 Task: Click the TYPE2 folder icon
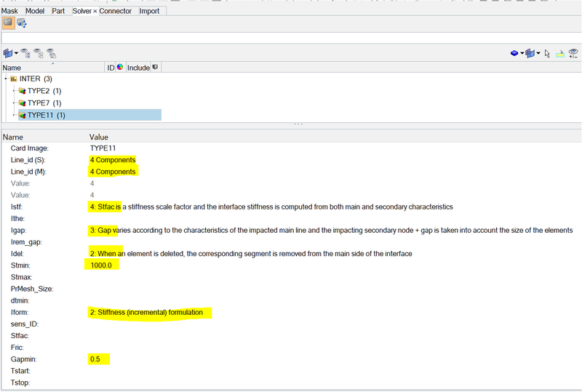click(23, 91)
